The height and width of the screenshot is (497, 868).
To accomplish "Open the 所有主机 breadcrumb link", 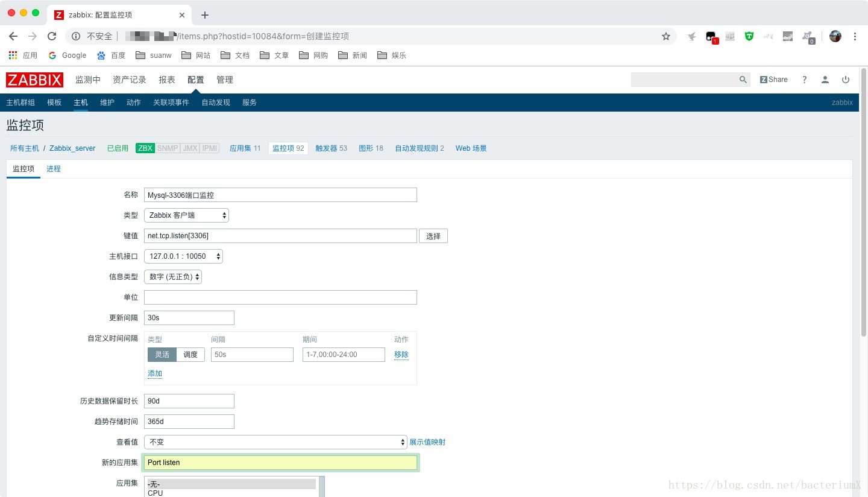I will tap(25, 148).
